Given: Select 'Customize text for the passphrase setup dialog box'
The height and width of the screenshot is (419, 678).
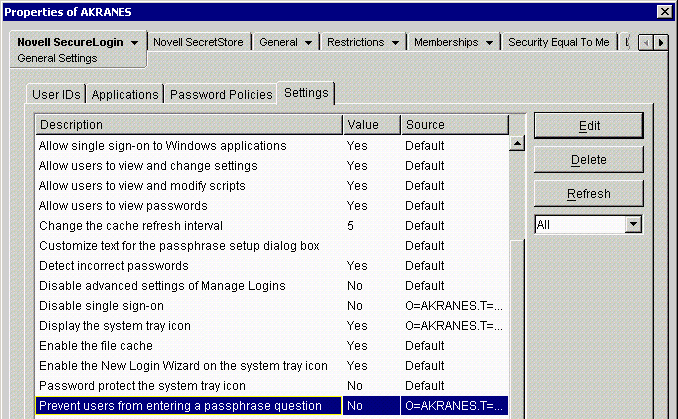Looking at the screenshot, I should 272,246.
